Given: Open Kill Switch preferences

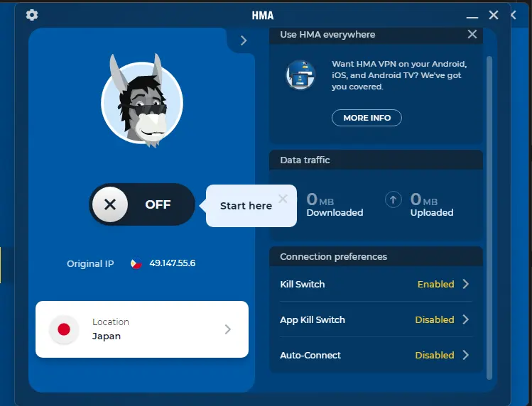Looking at the screenshot, I should tap(376, 284).
